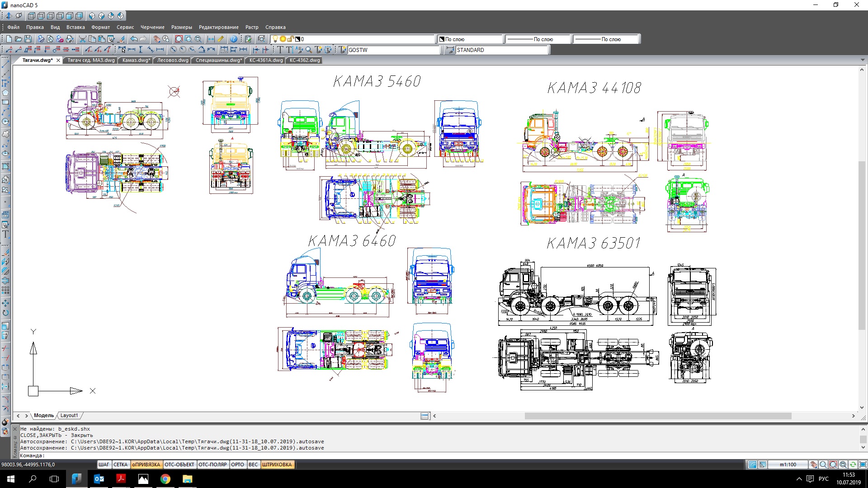Screen dimensions: 868x488
Task: Cut selection with the scissors icon
Action: [x=82, y=39]
